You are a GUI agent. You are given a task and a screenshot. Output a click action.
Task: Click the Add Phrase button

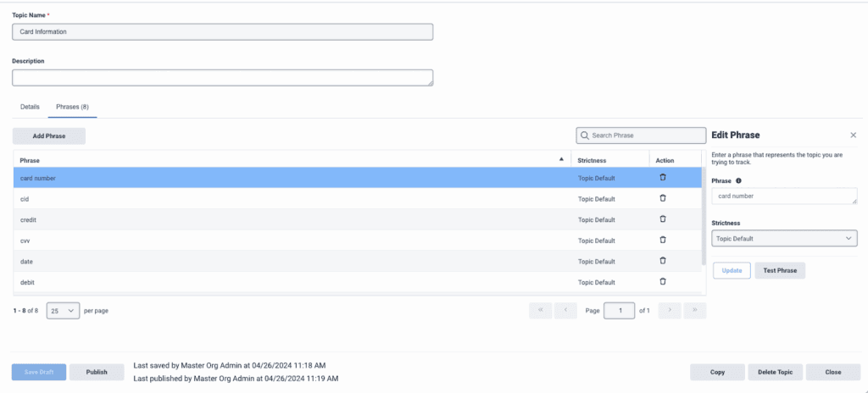click(49, 136)
